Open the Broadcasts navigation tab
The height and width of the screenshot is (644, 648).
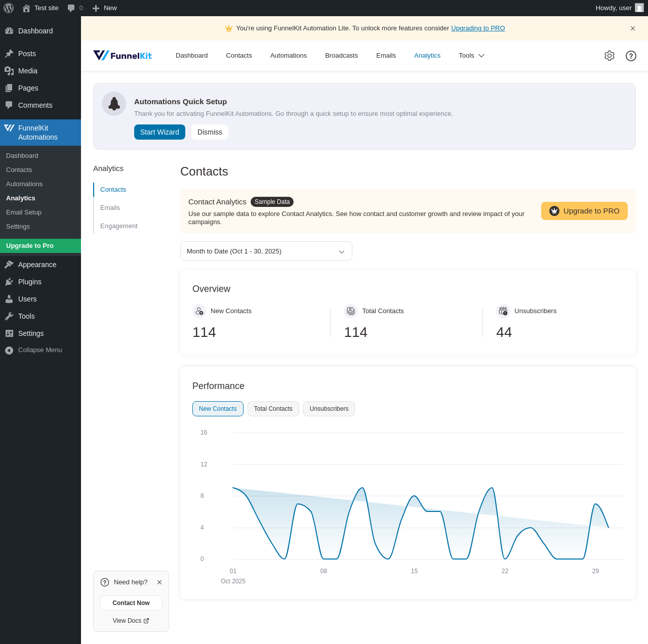coord(341,56)
